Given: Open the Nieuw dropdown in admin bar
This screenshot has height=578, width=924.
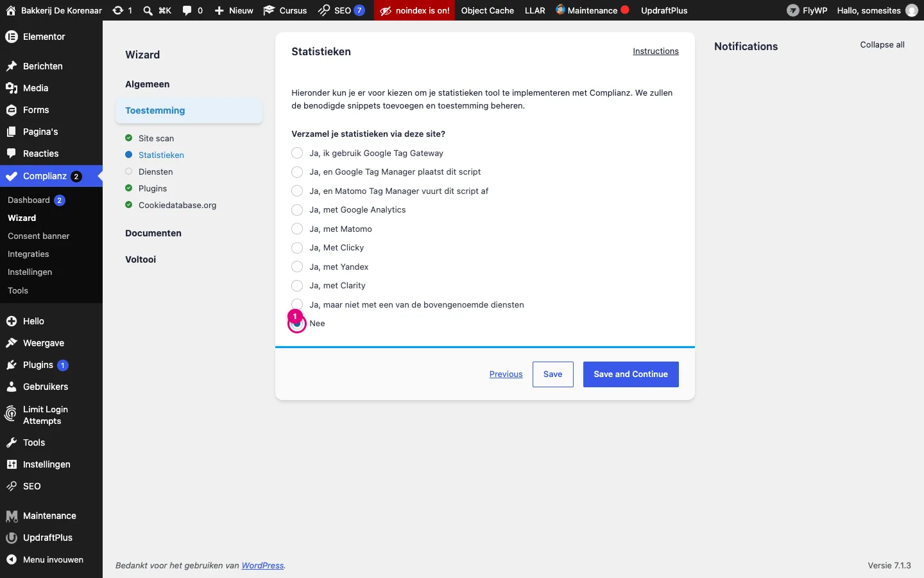Looking at the screenshot, I should point(234,10).
